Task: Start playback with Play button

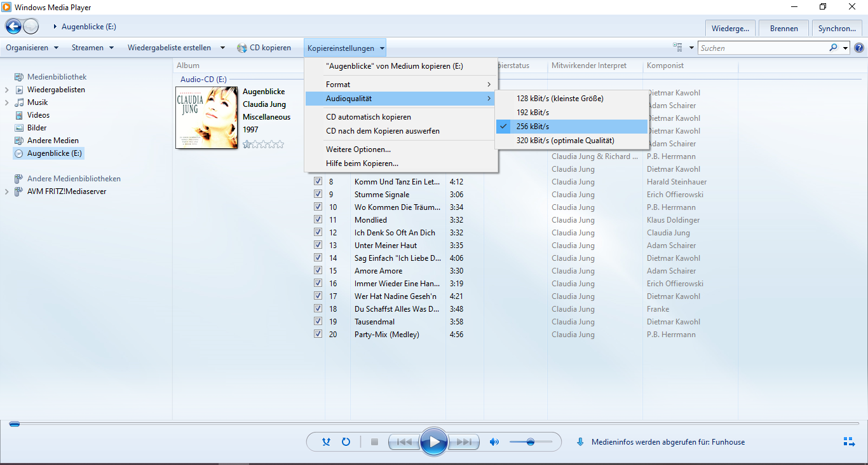Action: coord(434,441)
